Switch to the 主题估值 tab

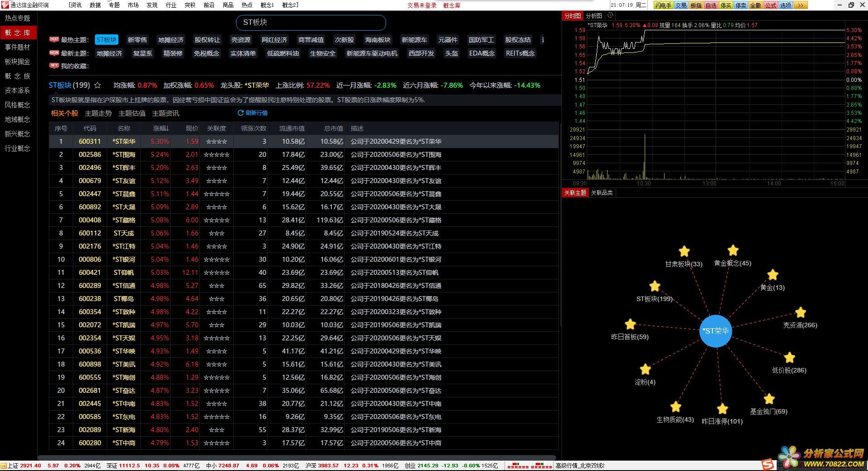(x=132, y=113)
